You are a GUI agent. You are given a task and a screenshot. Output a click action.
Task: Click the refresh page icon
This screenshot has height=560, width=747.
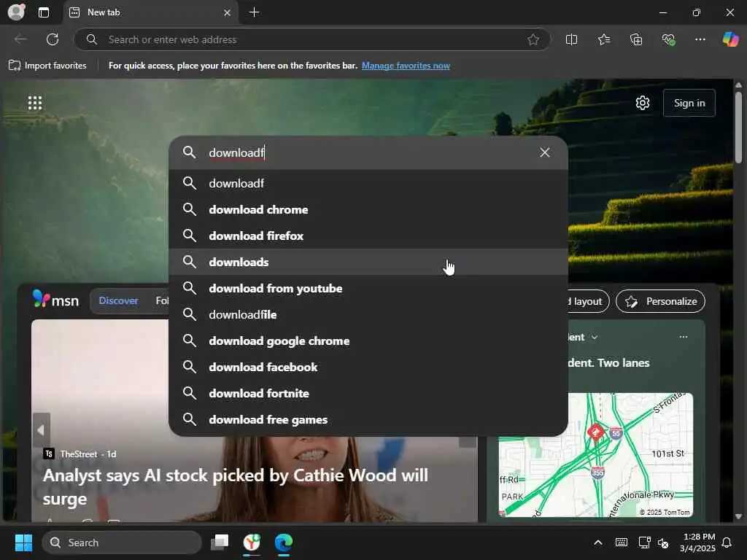(x=53, y=39)
